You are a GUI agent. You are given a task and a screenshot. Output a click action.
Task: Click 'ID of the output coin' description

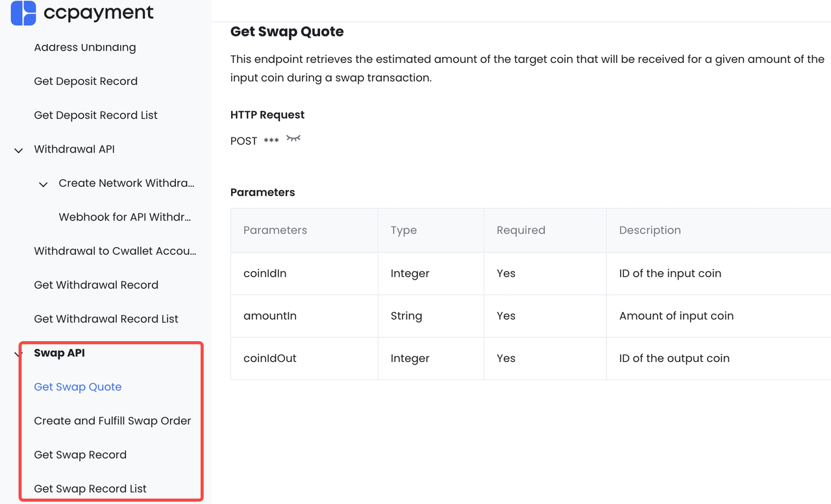point(675,358)
